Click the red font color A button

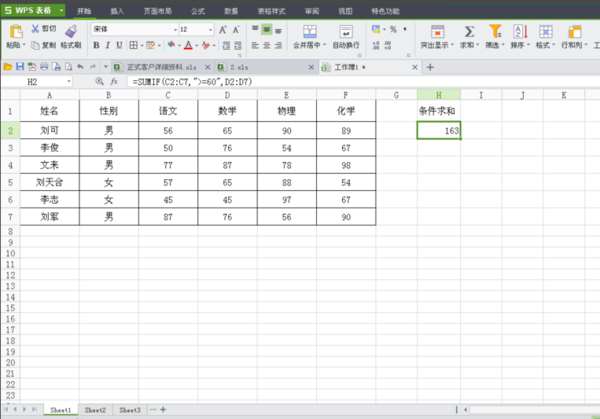point(188,46)
